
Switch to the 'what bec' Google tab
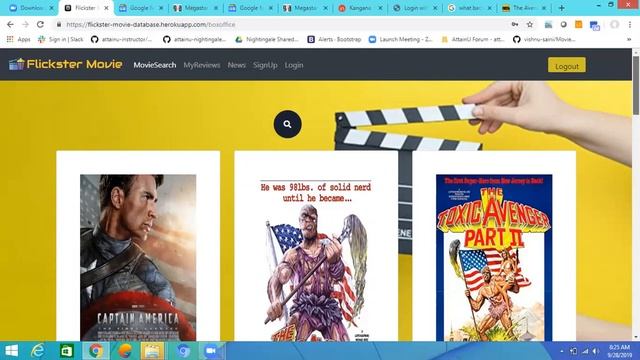coord(469,8)
